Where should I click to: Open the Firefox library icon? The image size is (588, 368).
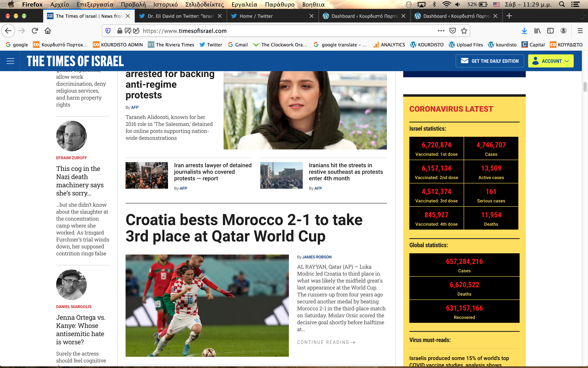537,31
